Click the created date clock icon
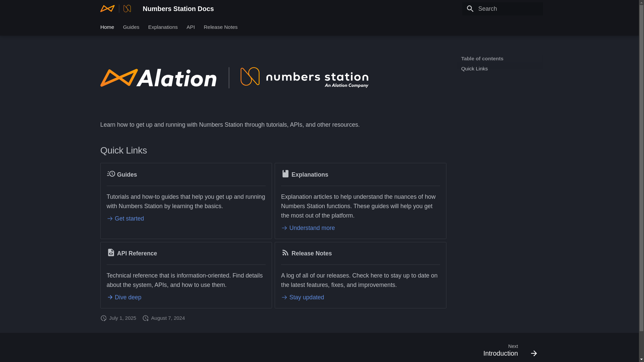The width and height of the screenshot is (644, 362). [146, 318]
